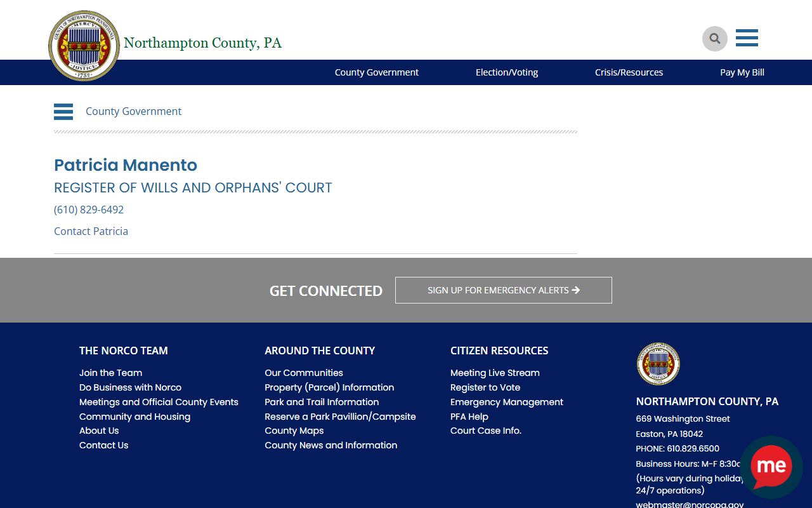Open the top-right hamburger menu
812x508 pixels.
[747, 38]
